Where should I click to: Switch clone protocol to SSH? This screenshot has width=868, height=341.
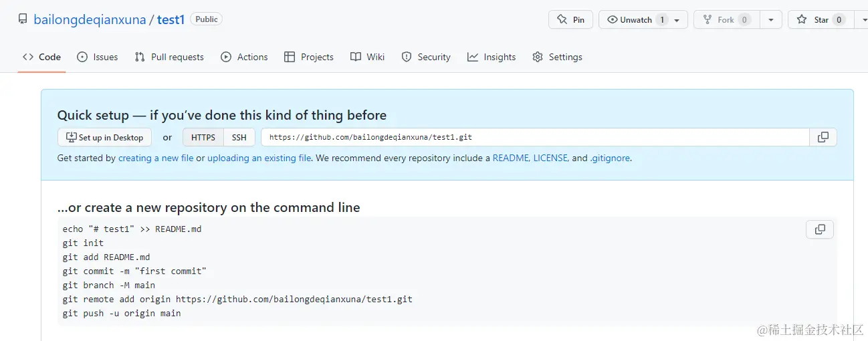[239, 137]
